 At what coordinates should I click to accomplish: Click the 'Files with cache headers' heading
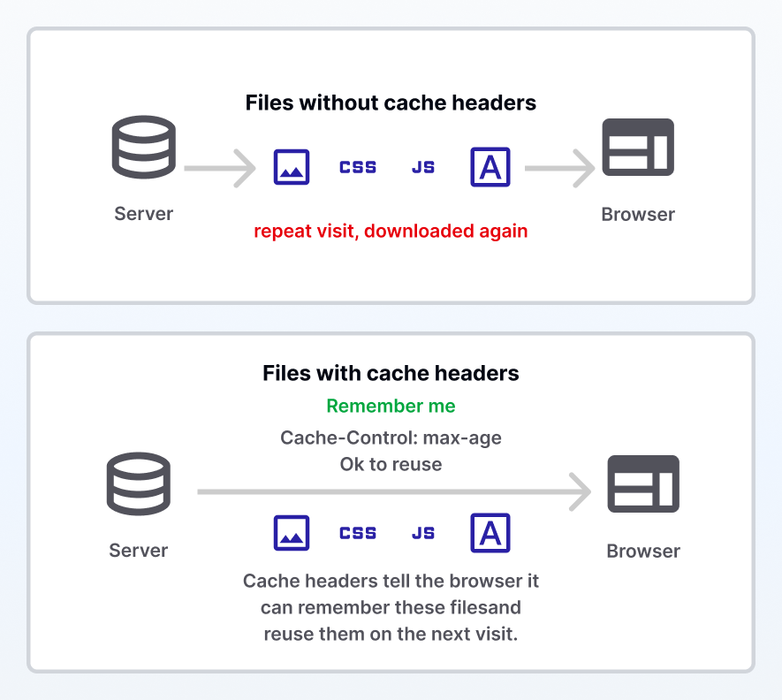[391, 373]
